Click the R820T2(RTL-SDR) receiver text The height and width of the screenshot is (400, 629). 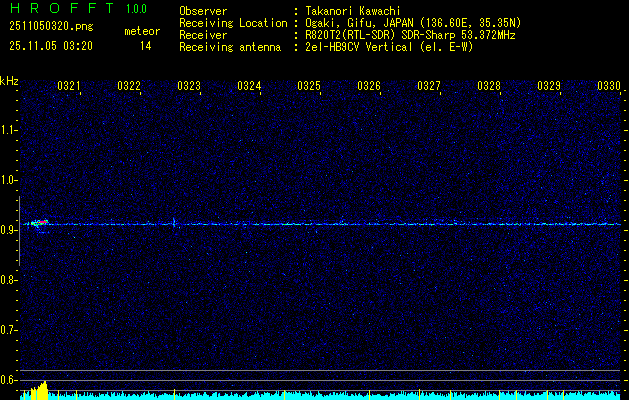410,35
